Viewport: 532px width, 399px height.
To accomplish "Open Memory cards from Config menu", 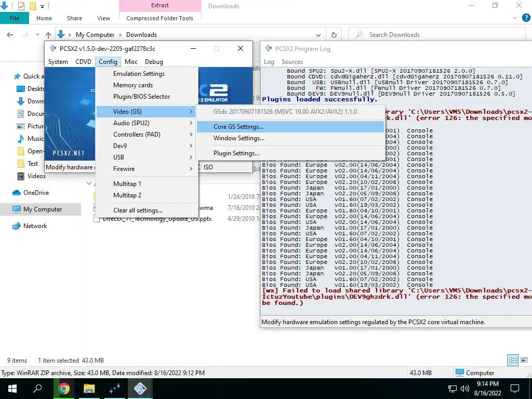I will click(x=147, y=85).
